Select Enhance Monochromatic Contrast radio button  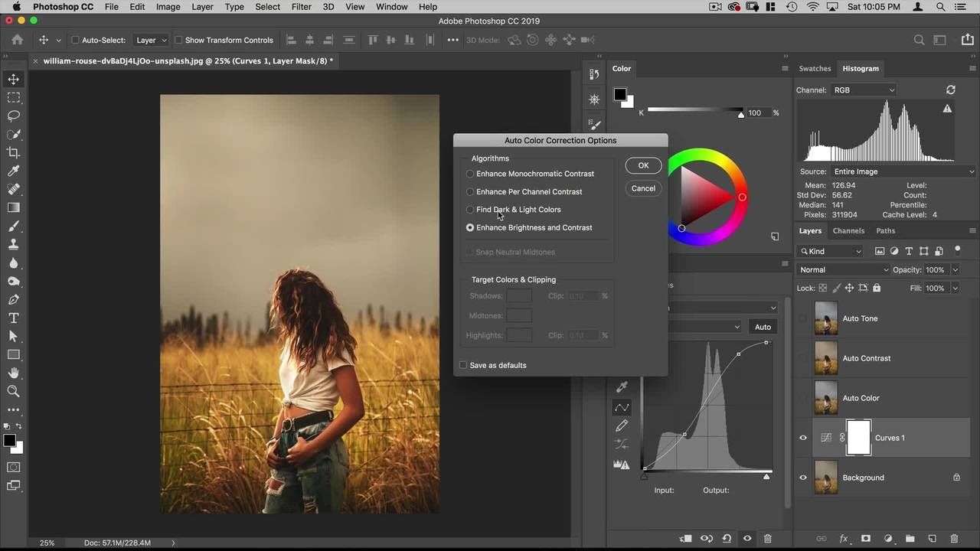click(470, 174)
